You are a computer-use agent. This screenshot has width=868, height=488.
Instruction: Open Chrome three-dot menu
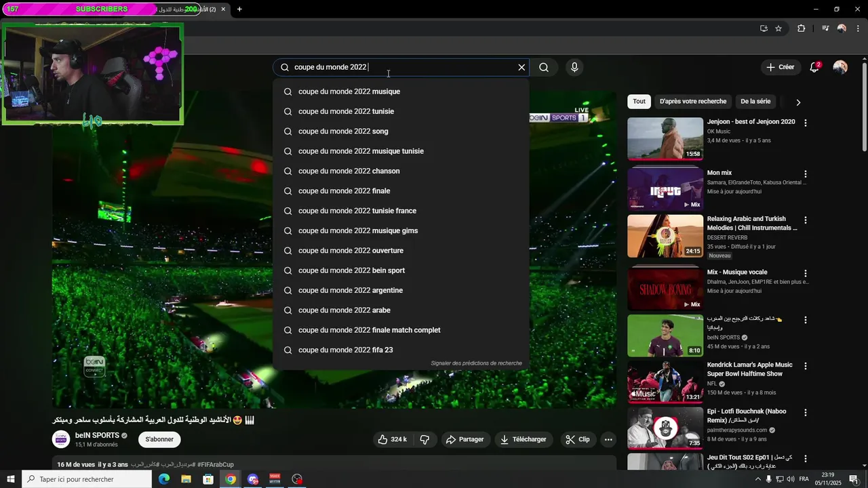[857, 28]
